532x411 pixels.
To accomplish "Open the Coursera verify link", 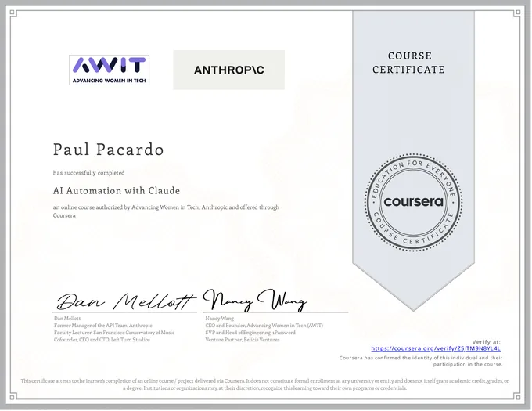I will point(436,348).
